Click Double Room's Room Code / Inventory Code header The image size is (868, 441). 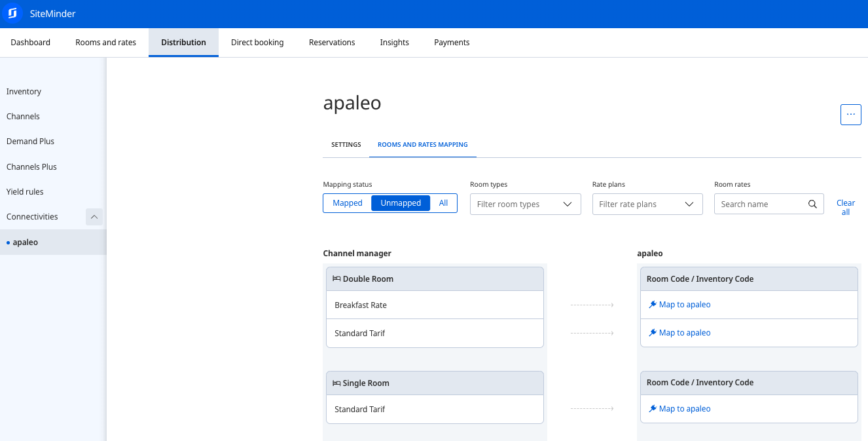[749, 278]
